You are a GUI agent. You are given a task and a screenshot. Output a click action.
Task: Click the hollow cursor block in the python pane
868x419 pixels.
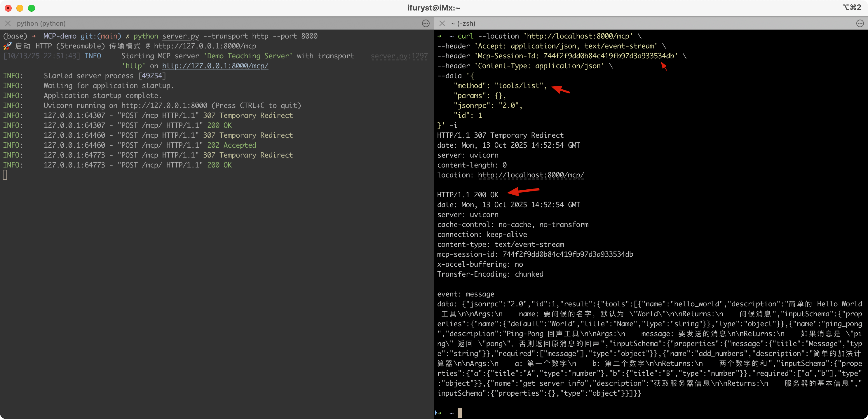pyautogui.click(x=5, y=175)
